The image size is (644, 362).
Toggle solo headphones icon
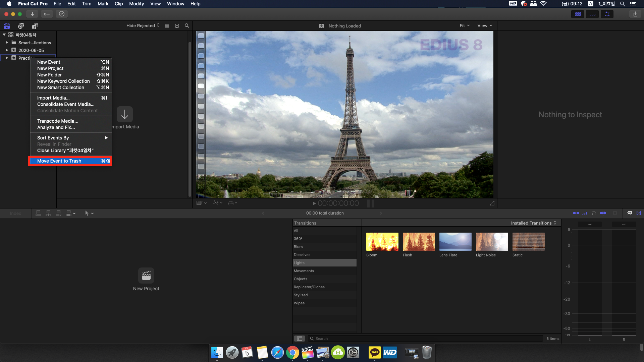[x=594, y=213]
